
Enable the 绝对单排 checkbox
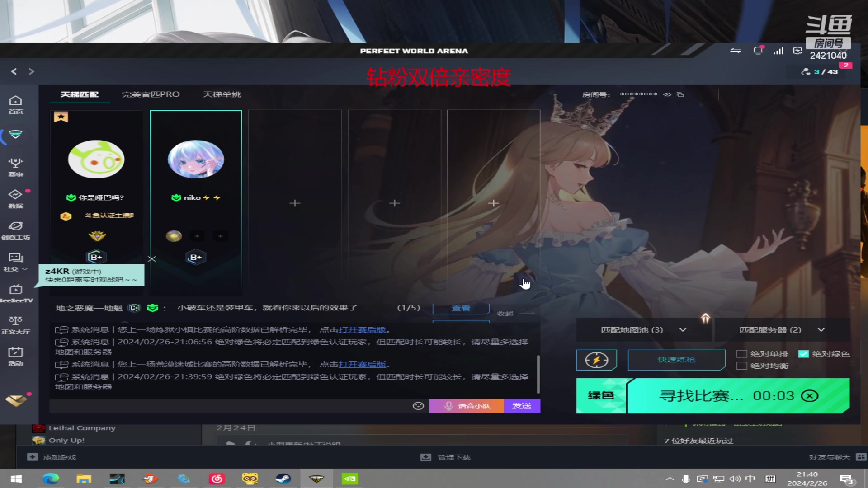tap(742, 354)
